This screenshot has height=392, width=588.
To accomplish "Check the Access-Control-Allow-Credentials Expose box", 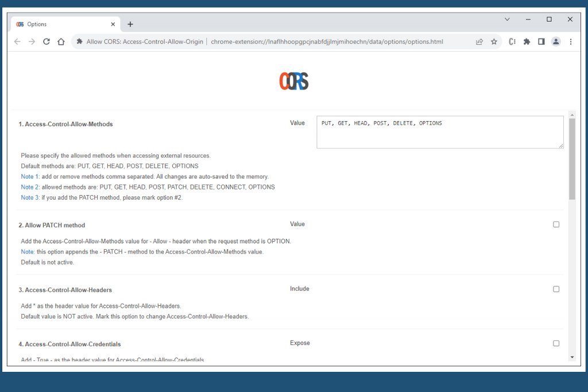I will (556, 343).
